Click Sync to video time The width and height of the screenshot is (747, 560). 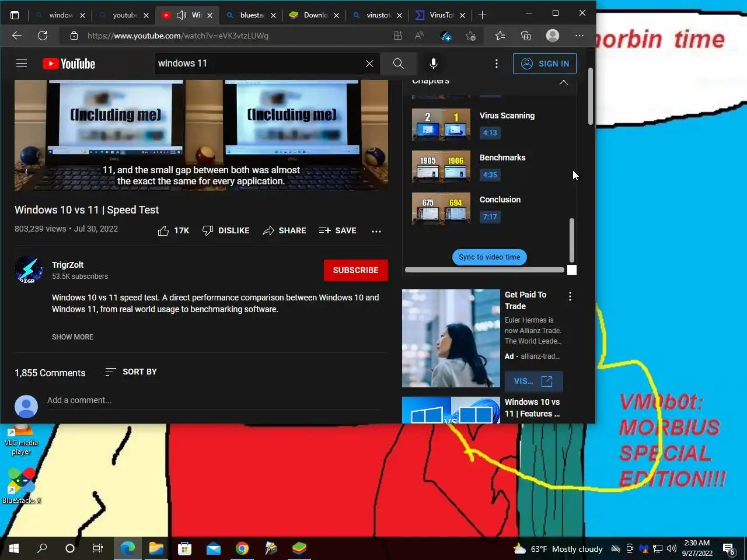[x=489, y=257]
